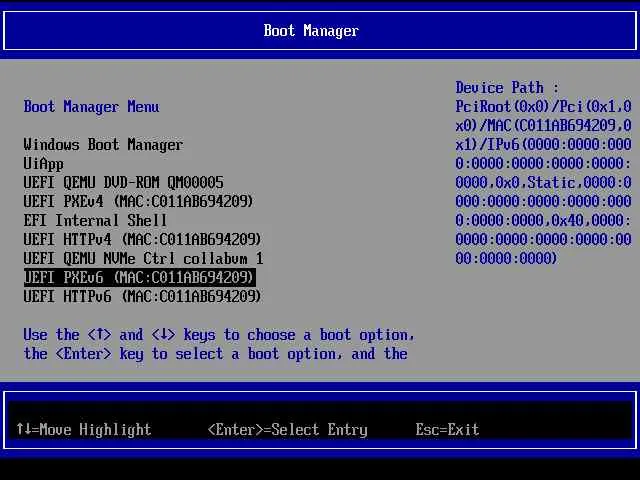Select the Windows Boot Manager entry
The image size is (640, 480).
[103, 144]
